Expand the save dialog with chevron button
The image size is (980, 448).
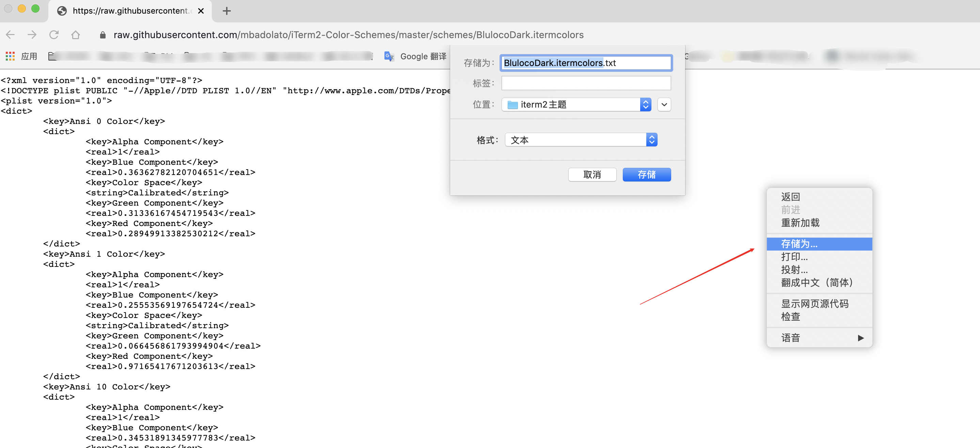[664, 105]
